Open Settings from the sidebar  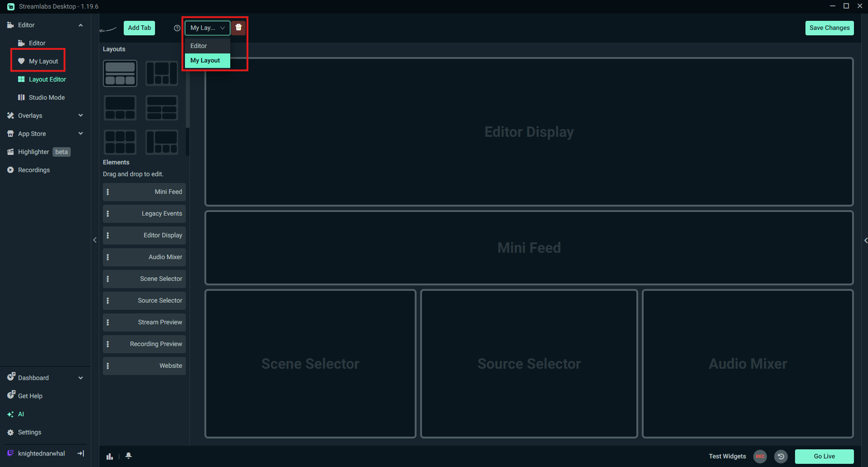(x=29, y=432)
